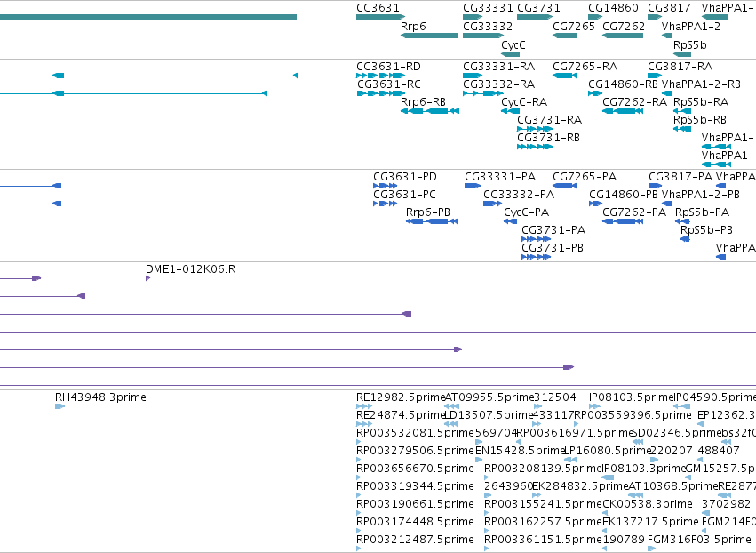Click EST RP003212487.5prime

coord(415,540)
